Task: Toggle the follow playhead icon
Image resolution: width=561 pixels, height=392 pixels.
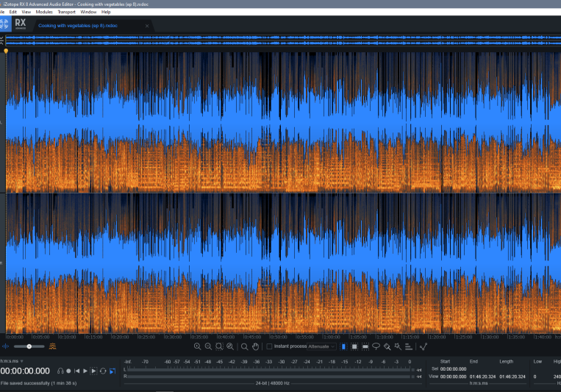Action: coord(112,371)
